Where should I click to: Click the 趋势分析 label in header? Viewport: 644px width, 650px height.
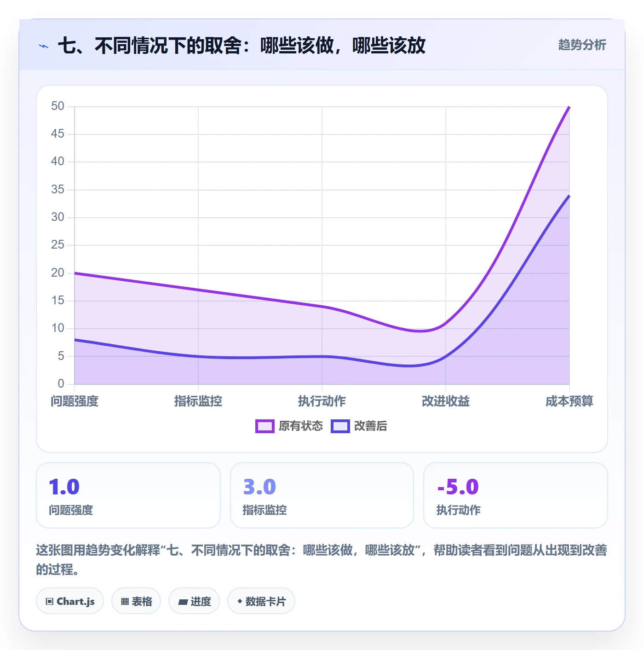(x=582, y=45)
